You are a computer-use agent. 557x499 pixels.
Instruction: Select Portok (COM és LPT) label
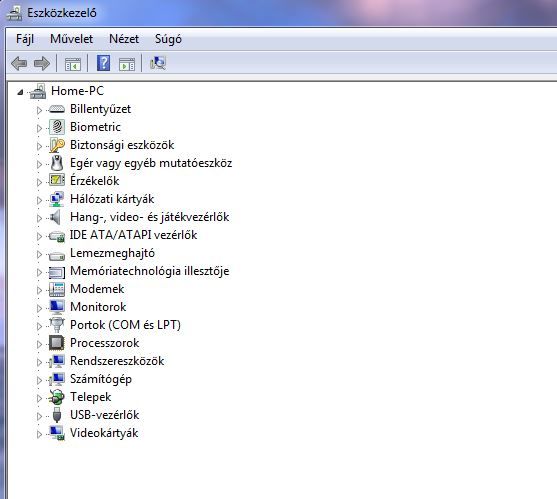pyautogui.click(x=125, y=325)
